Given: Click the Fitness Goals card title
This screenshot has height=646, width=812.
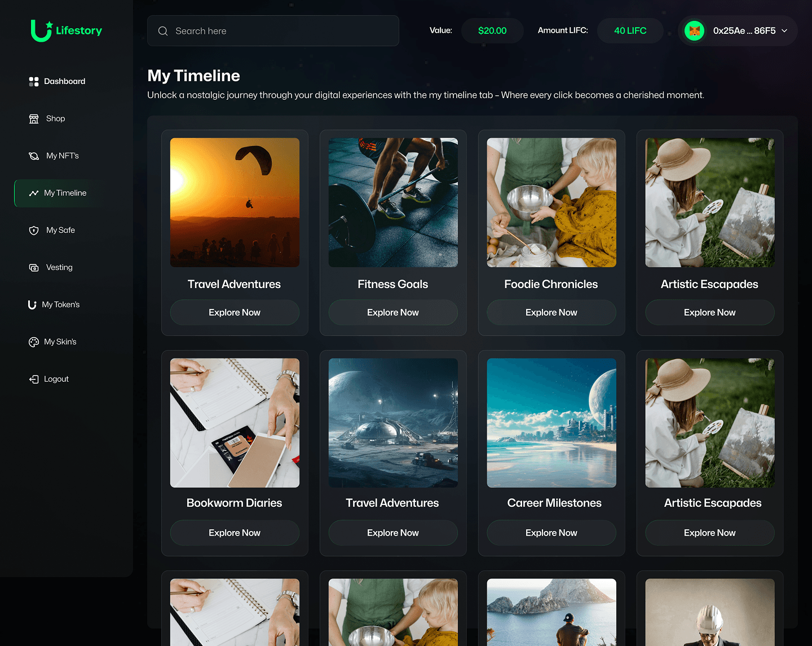Looking at the screenshot, I should point(393,284).
